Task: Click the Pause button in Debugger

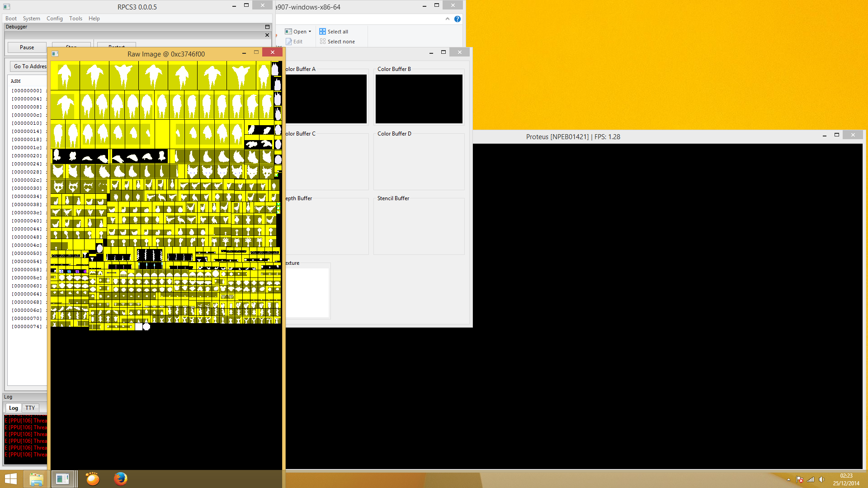Action: coord(27,47)
